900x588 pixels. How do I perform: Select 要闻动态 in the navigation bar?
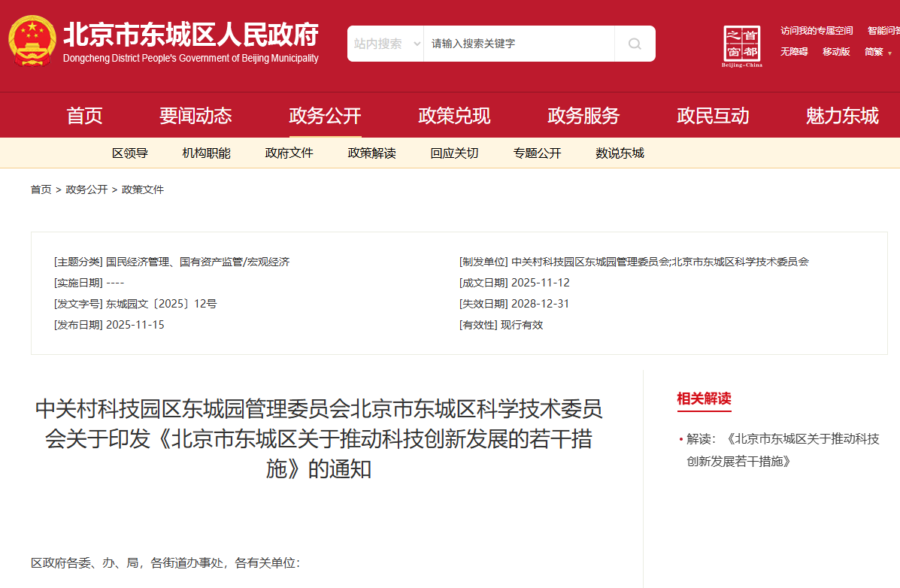click(x=197, y=115)
